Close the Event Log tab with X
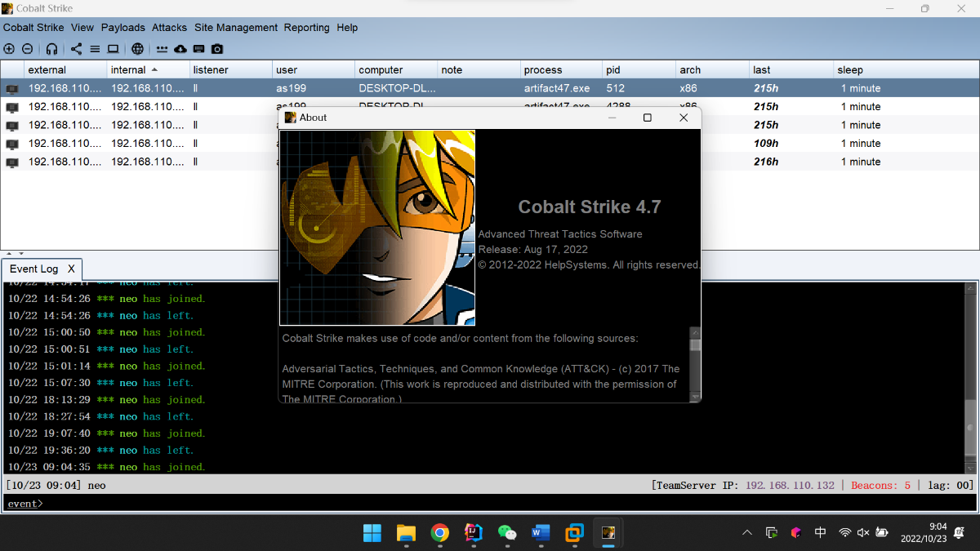 point(71,269)
